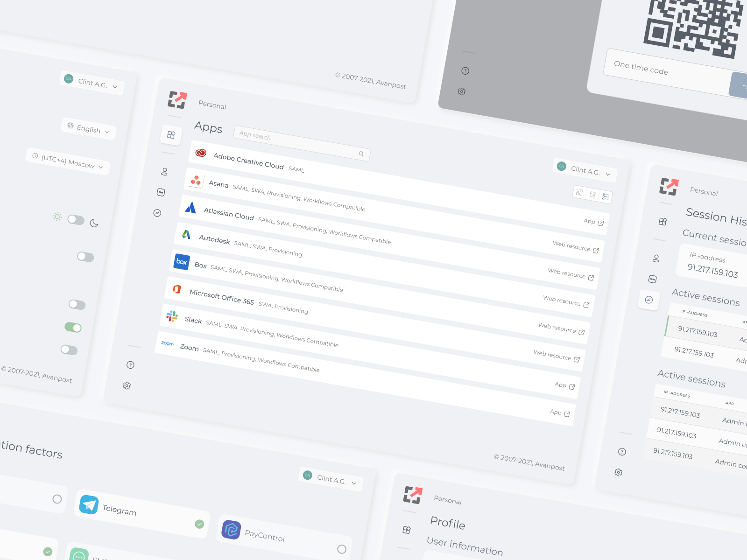The width and height of the screenshot is (747, 560).
Task: Enable the topmost gray toggle switch
Action: coord(85,257)
